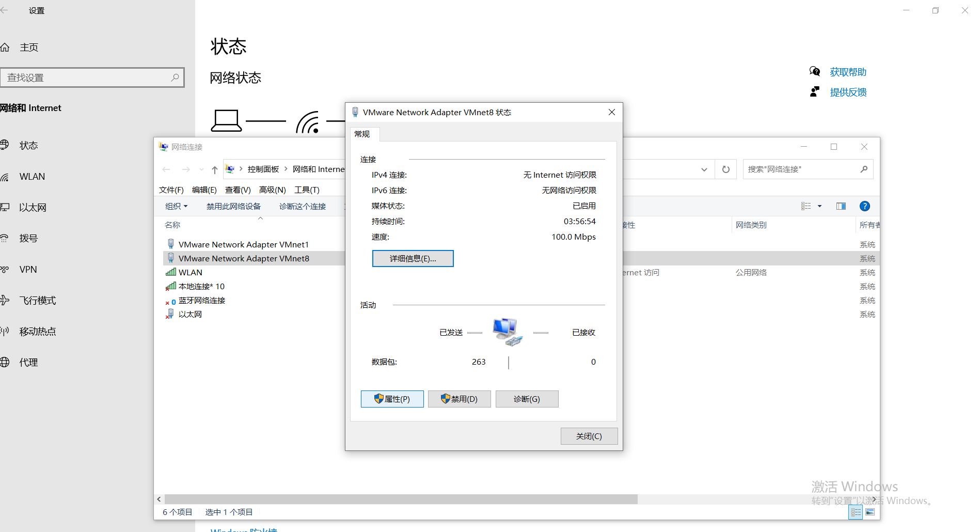Open the address bar history dropdown arrow
The height and width of the screenshot is (532, 980).
pyautogui.click(x=704, y=169)
